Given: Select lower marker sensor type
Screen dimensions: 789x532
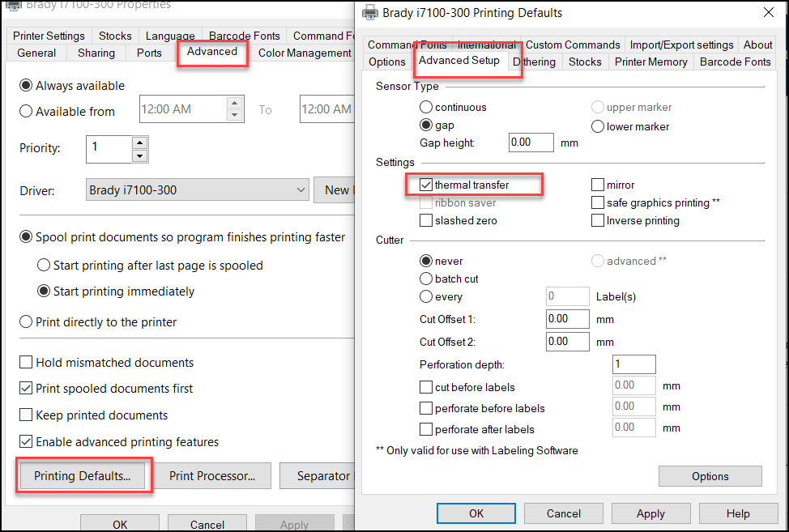Looking at the screenshot, I should pyautogui.click(x=598, y=126).
